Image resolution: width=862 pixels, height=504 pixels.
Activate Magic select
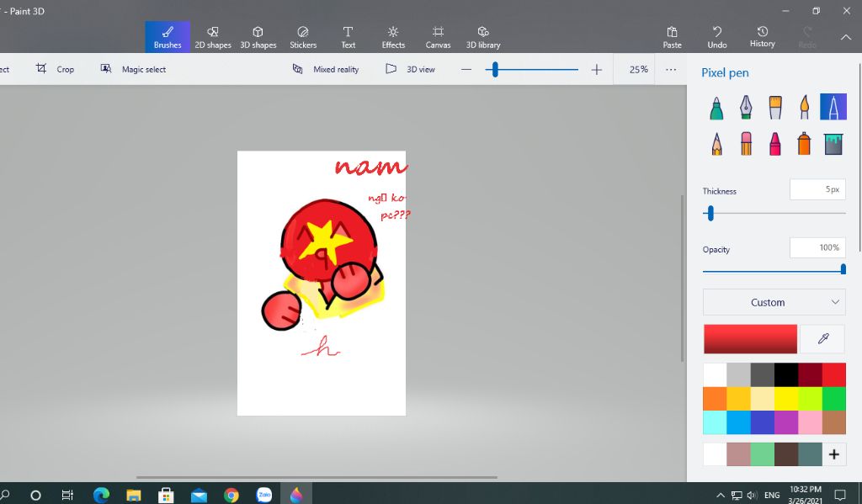[x=133, y=69]
